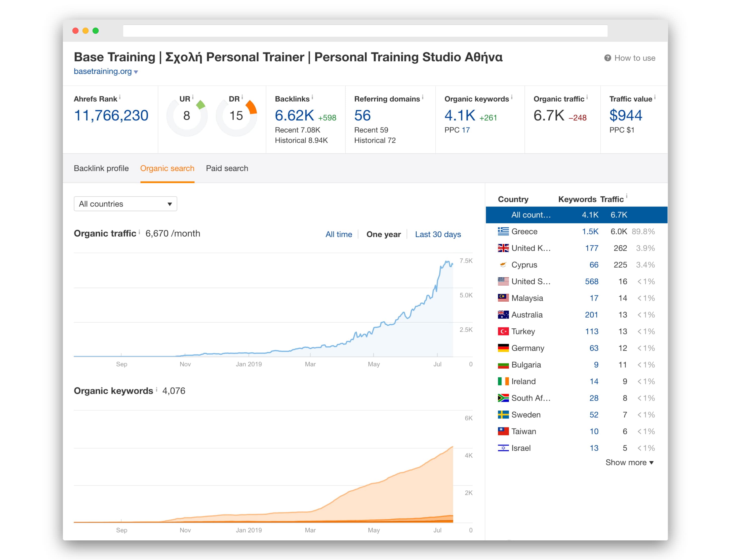Screen dimensions: 731x560
Task: Click the UR gauge showing 8
Action: tap(187, 116)
